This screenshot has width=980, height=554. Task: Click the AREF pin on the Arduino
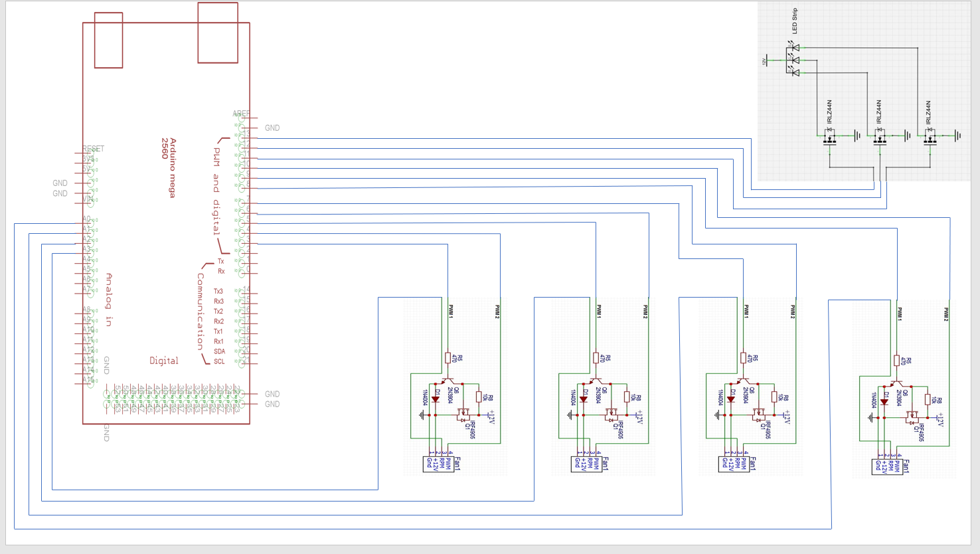241,114
